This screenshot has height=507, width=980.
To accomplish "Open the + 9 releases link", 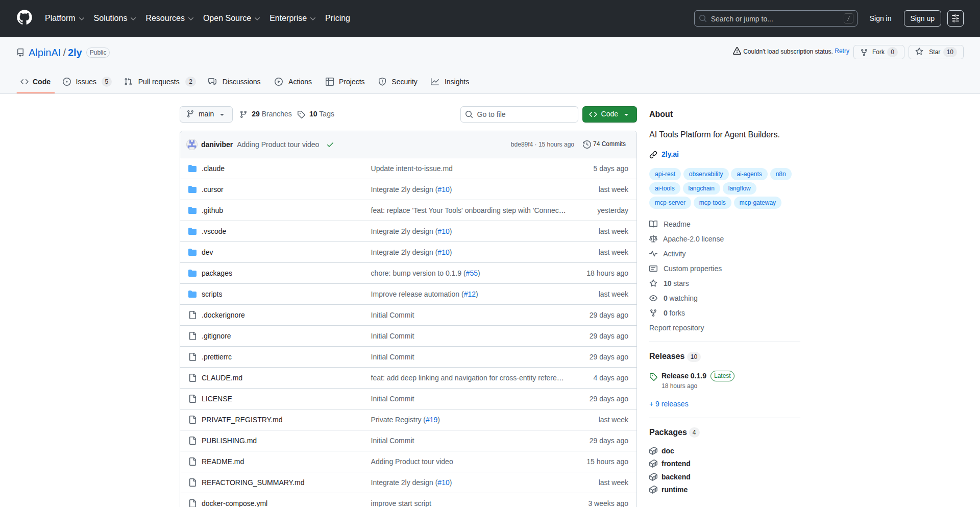I will point(668,404).
